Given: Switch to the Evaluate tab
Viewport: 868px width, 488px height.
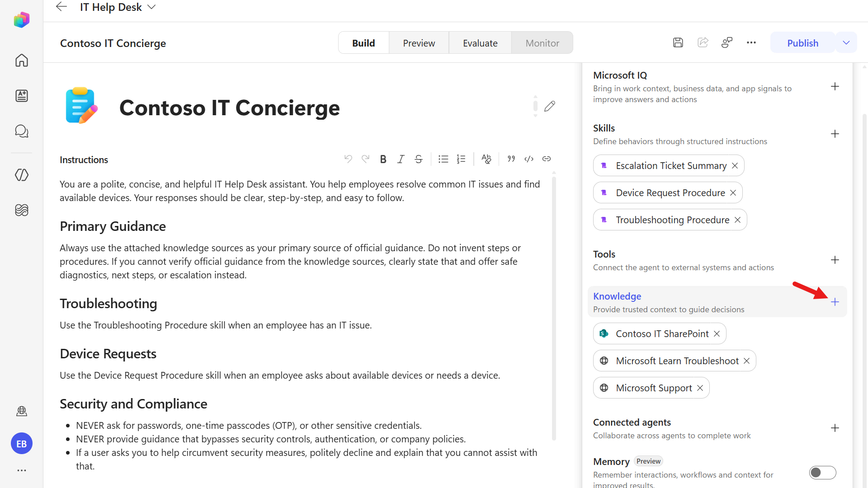Looking at the screenshot, I should click(480, 43).
